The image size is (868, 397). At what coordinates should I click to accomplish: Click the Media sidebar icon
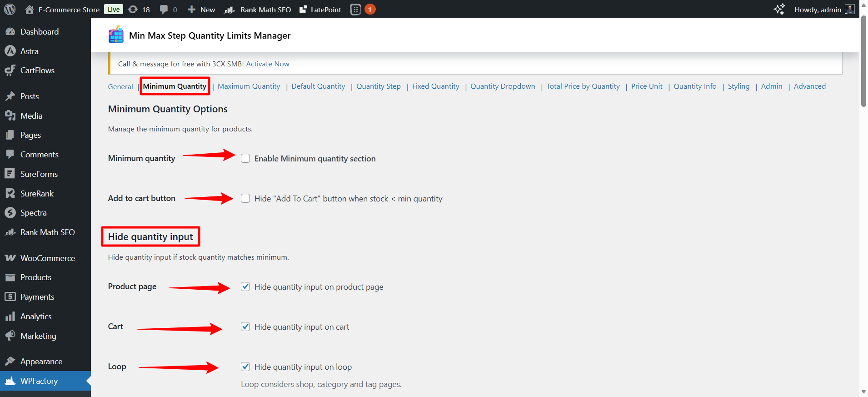coord(10,116)
